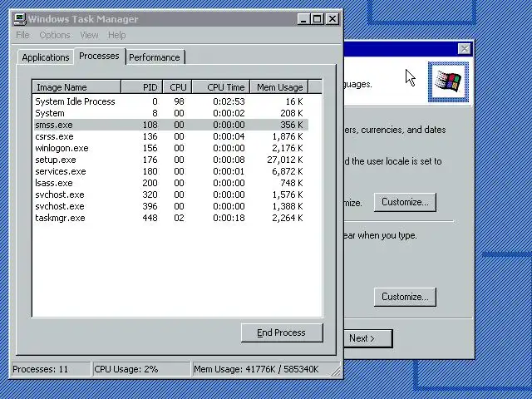532x399 pixels.
Task: Select the csrss.exe process
Action: (170, 136)
